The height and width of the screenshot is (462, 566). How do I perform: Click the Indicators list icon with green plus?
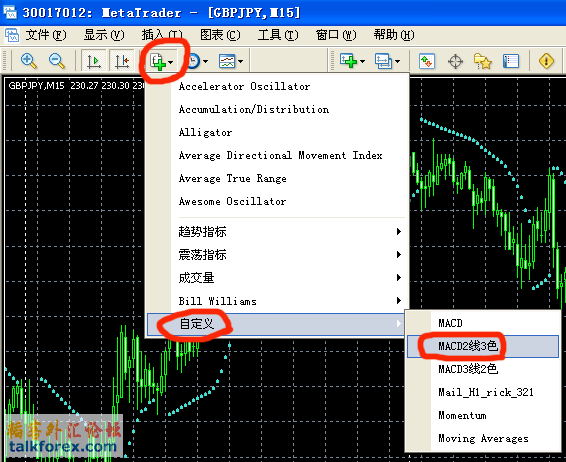(158, 61)
